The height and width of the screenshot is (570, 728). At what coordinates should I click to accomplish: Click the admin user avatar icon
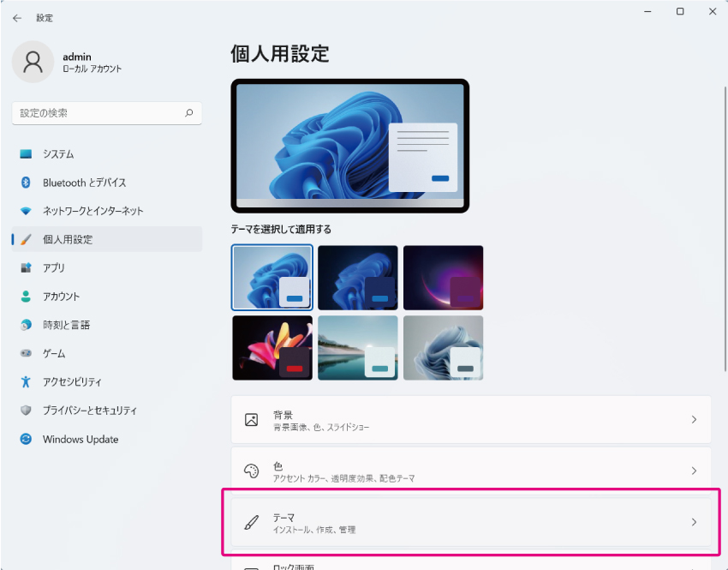pyautogui.click(x=33, y=62)
